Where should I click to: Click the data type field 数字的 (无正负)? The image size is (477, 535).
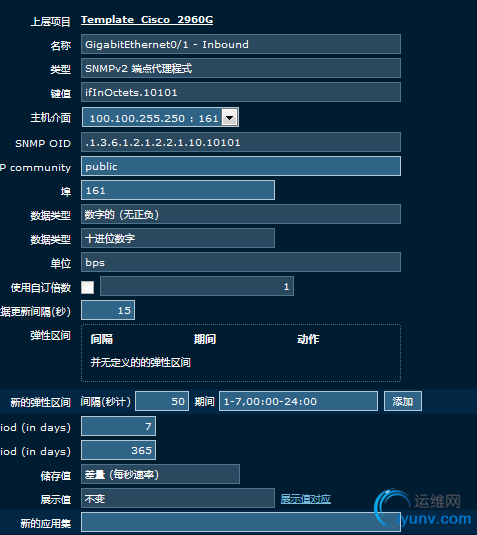click(241, 214)
